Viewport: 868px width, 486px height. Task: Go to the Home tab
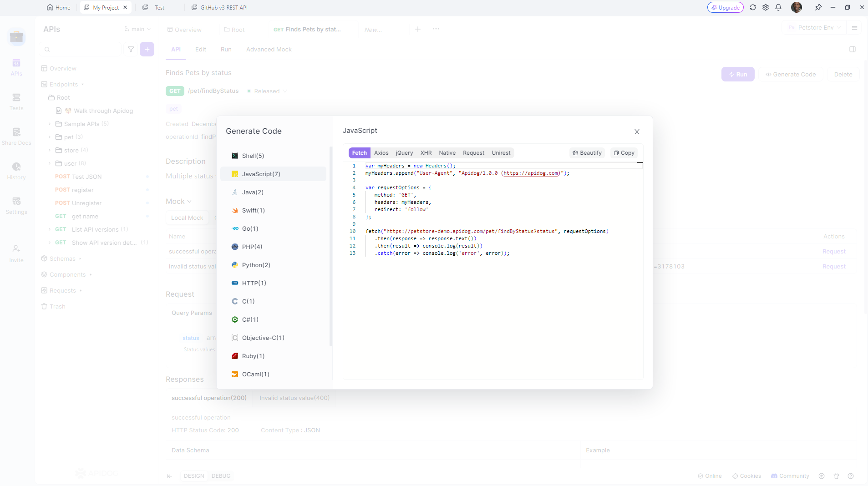[59, 7]
